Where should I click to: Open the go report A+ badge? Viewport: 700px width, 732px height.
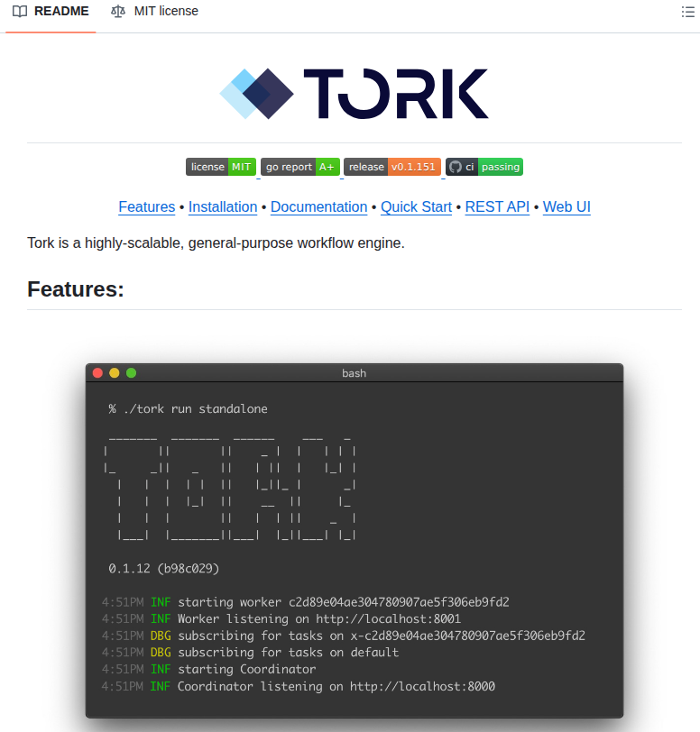click(x=300, y=167)
